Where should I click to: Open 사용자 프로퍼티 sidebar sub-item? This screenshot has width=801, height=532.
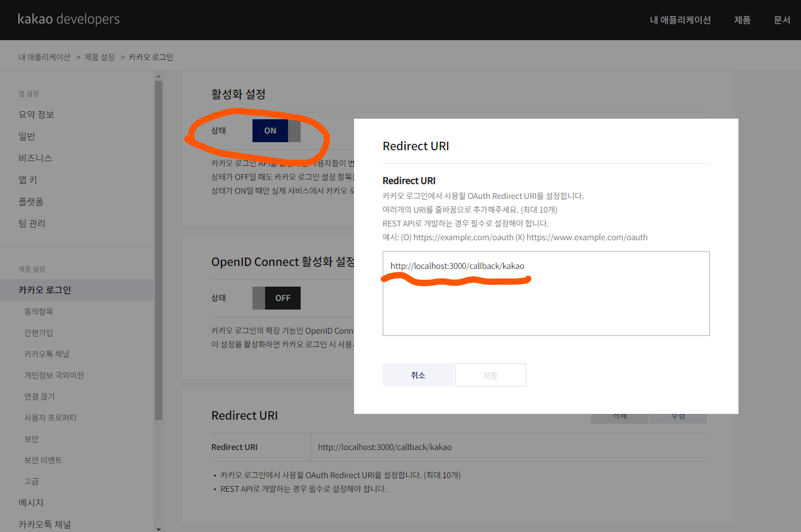pyautogui.click(x=50, y=418)
